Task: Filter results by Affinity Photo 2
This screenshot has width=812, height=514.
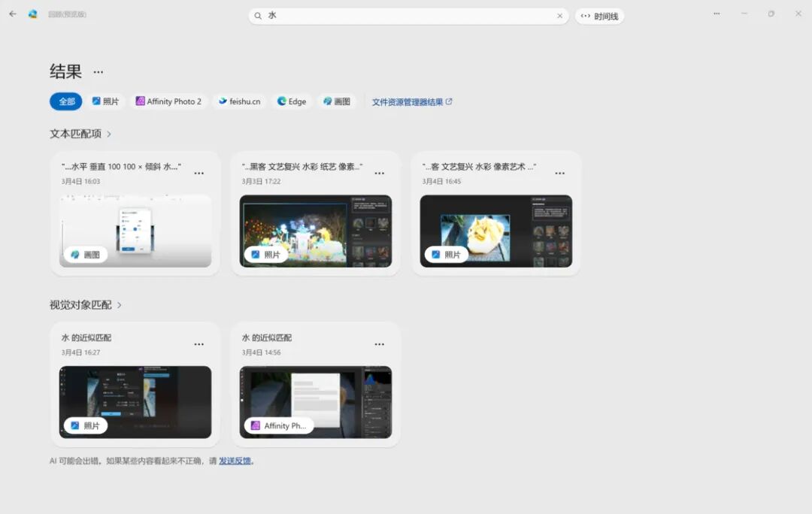Action: [x=169, y=101]
